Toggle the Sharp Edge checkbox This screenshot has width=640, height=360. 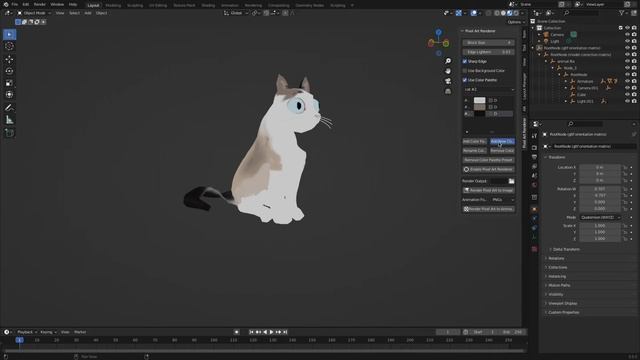coord(465,61)
